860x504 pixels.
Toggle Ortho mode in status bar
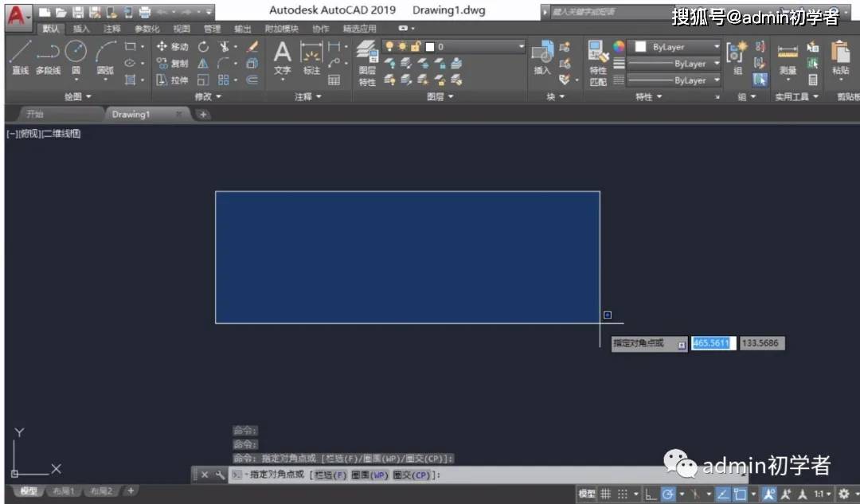point(651,494)
